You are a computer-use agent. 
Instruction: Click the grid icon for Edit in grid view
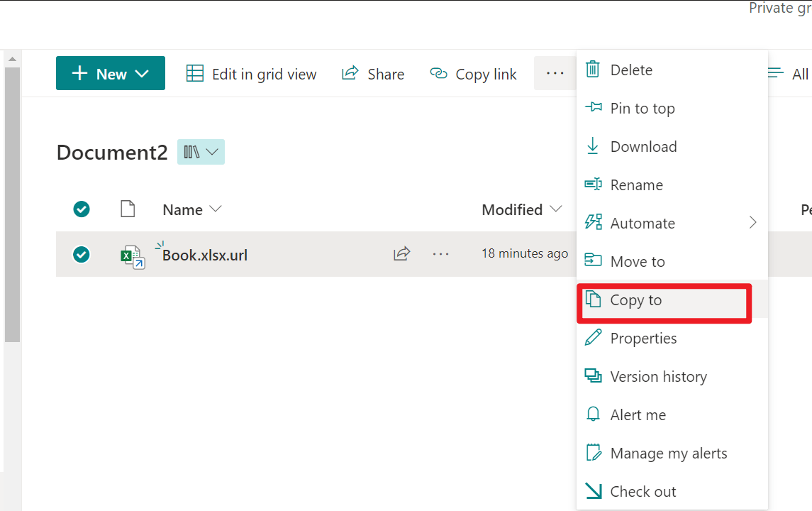pos(195,74)
